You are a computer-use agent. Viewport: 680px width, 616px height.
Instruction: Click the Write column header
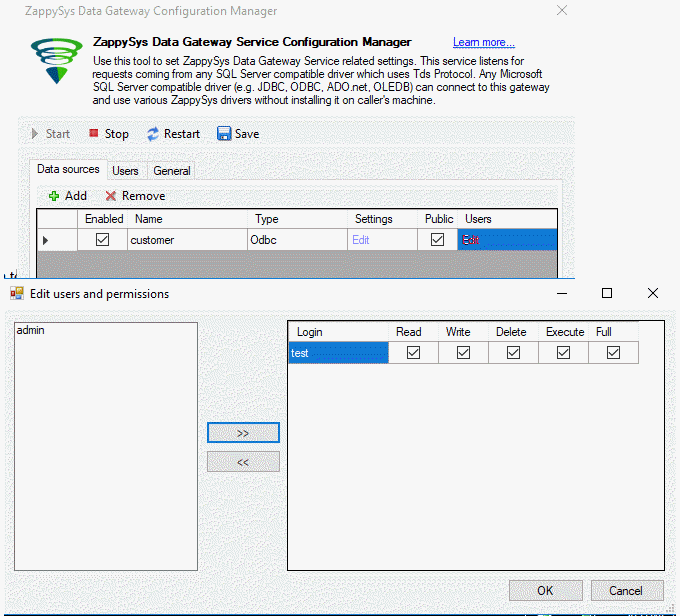pyautogui.click(x=463, y=332)
